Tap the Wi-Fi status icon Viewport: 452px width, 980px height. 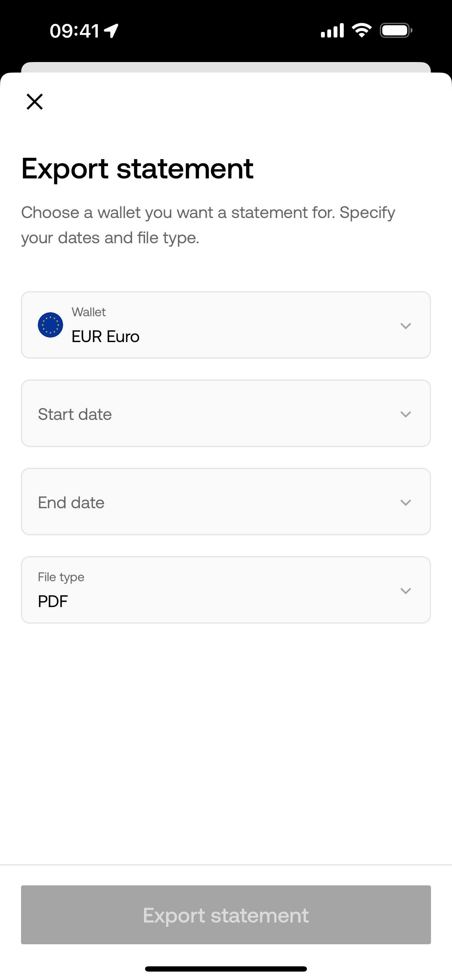click(362, 30)
